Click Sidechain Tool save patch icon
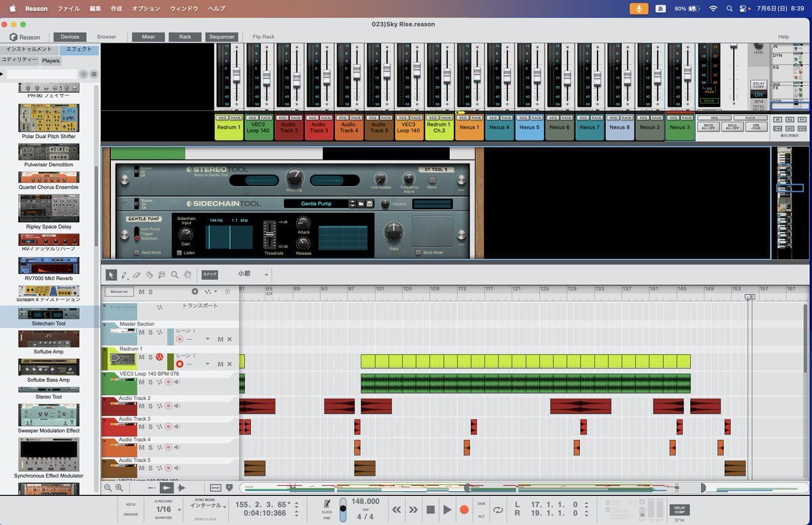The height and width of the screenshot is (525, 812). pyautogui.click(x=369, y=203)
